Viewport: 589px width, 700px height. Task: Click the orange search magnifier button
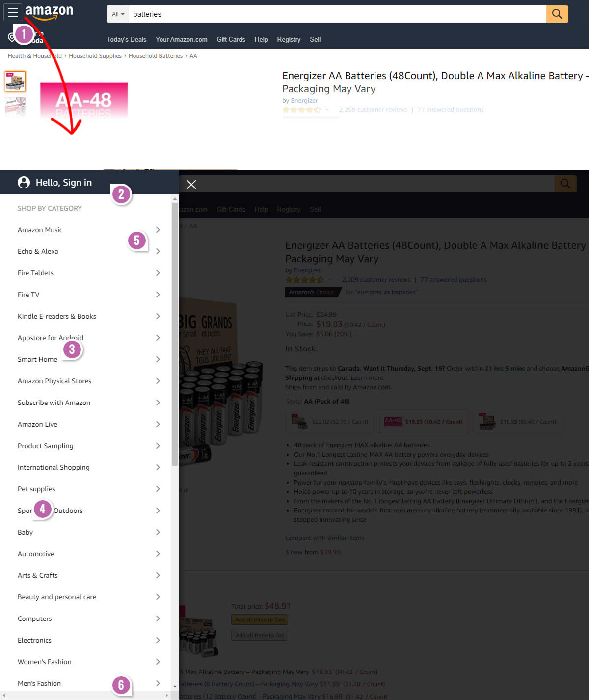point(557,14)
